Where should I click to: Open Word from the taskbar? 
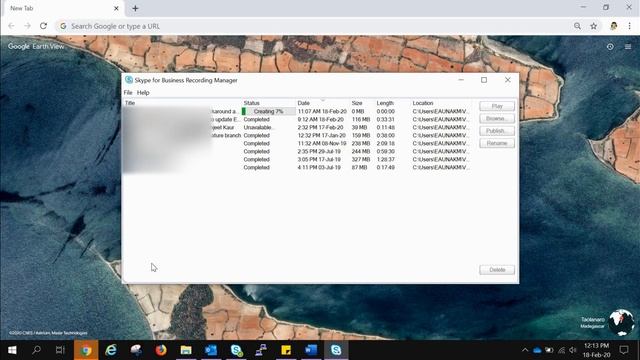pyautogui.click(x=311, y=350)
